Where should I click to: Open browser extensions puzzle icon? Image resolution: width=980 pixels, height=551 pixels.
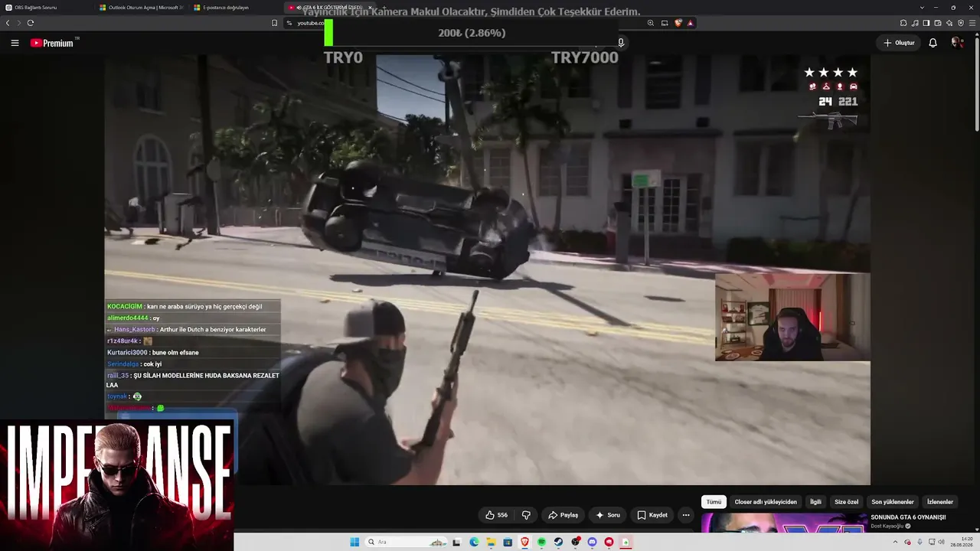tap(903, 23)
